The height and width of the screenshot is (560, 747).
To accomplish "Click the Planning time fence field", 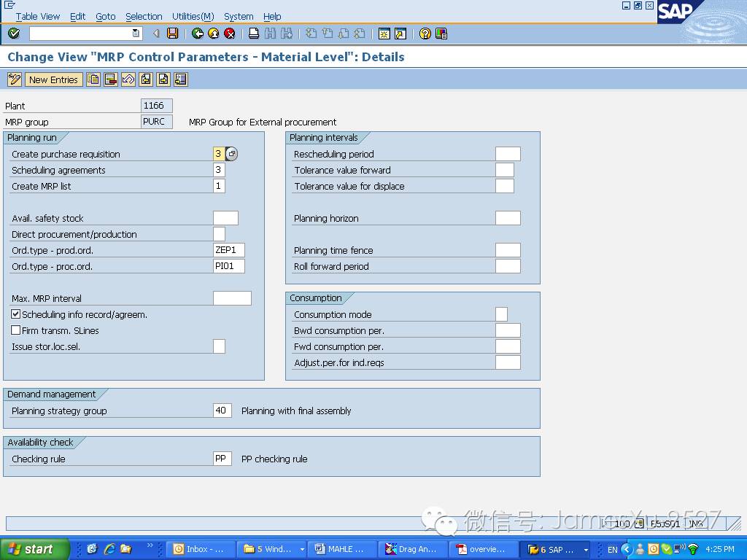I will coord(508,250).
